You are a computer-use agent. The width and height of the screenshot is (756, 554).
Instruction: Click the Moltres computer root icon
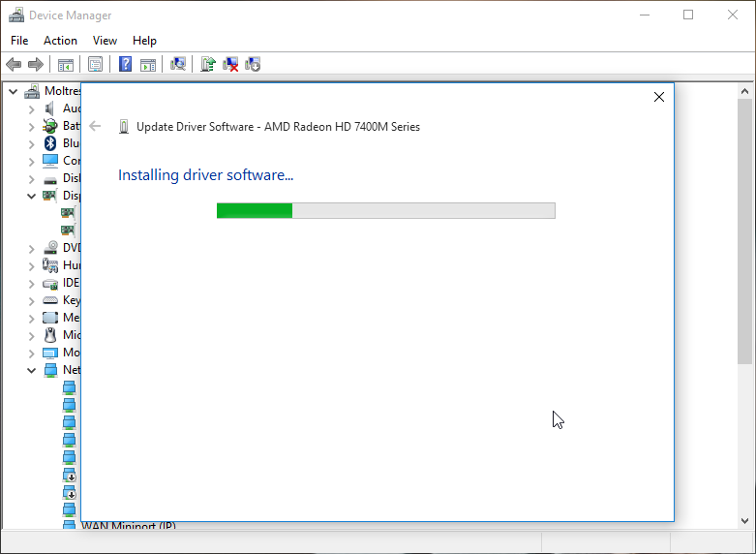(32, 91)
